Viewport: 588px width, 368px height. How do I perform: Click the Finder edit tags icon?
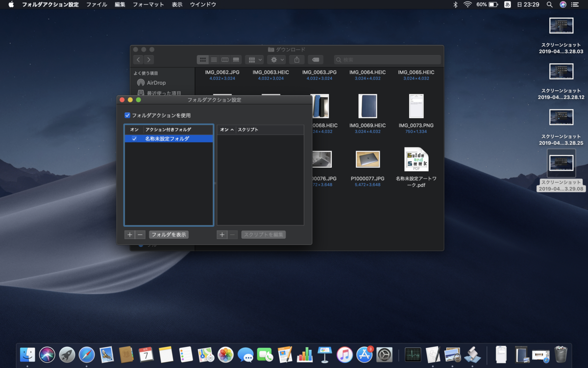click(x=315, y=60)
